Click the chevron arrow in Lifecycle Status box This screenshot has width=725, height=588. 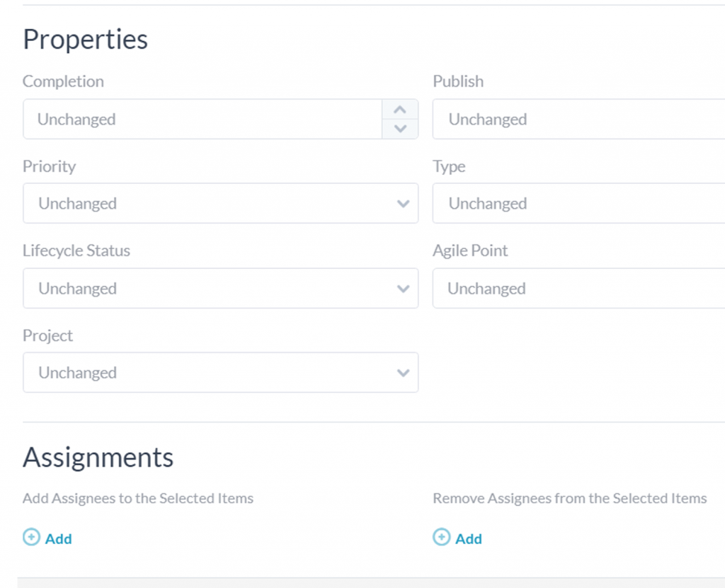pyautogui.click(x=404, y=289)
